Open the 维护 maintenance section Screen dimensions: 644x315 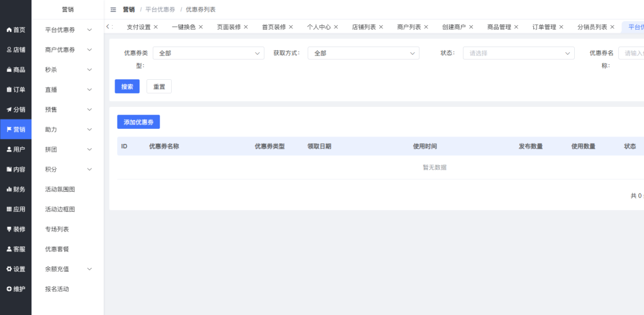(x=16, y=289)
